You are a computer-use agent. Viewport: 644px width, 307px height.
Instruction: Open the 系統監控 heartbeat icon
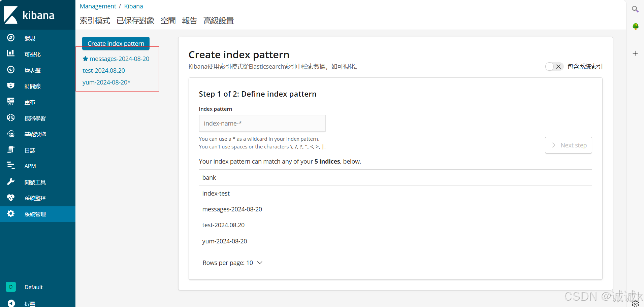(x=11, y=198)
